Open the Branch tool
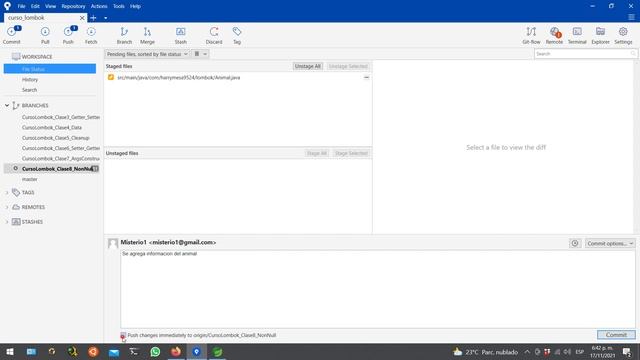This screenshot has width=640, height=360. coord(124,35)
